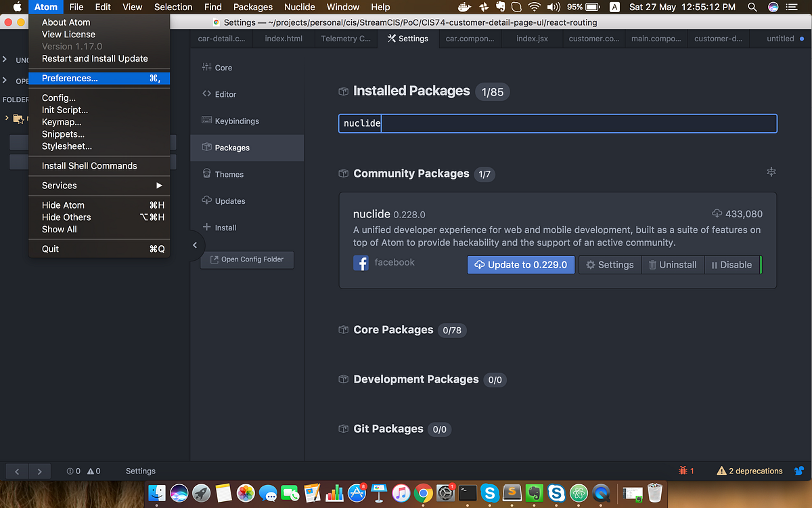Disable the nuclide package
The height and width of the screenshot is (508, 812).
[733, 265]
